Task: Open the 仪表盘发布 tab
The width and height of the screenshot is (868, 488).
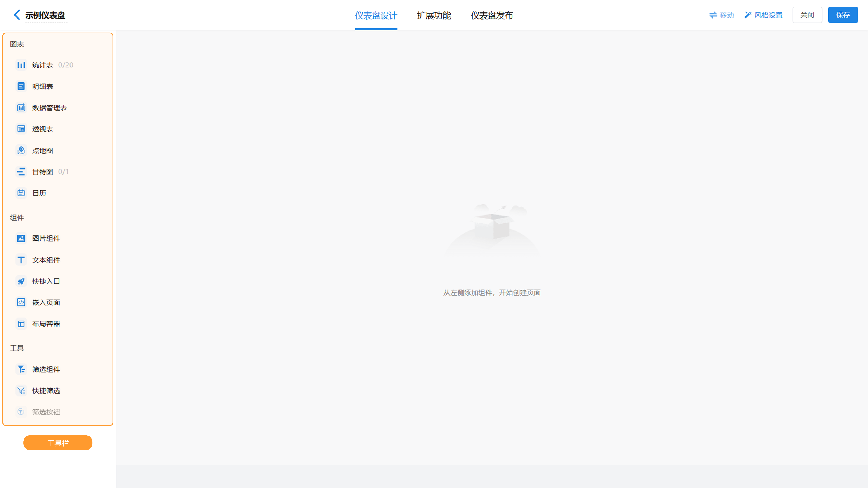Action: pos(492,15)
